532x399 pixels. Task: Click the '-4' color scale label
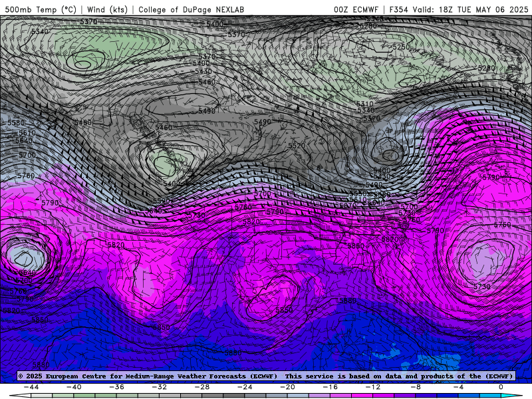[458, 387]
